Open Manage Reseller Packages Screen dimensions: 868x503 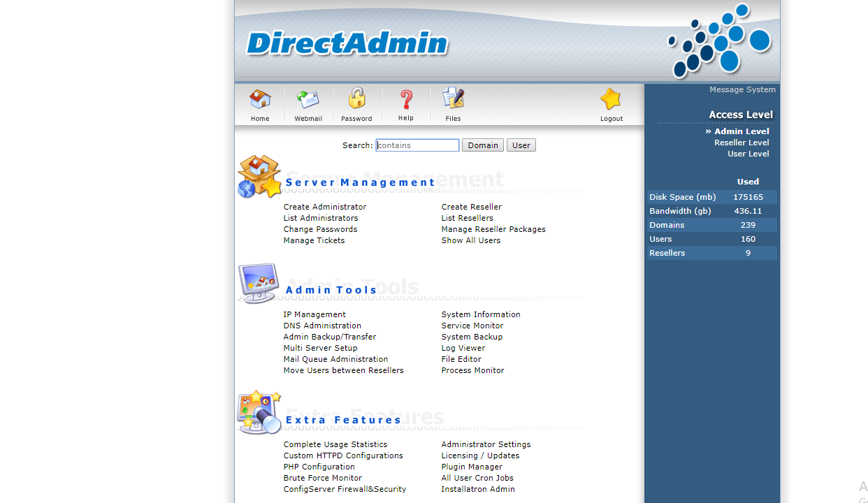pyautogui.click(x=493, y=229)
